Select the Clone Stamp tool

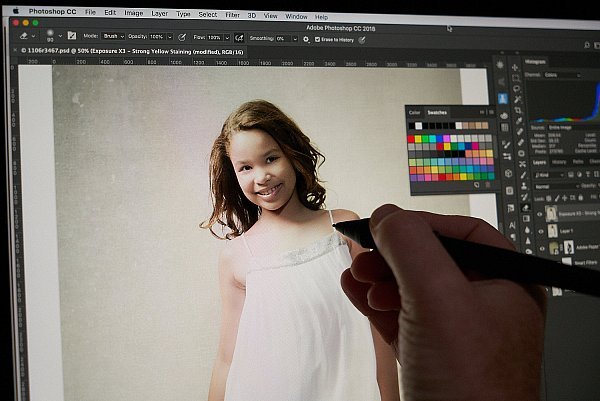524,186
